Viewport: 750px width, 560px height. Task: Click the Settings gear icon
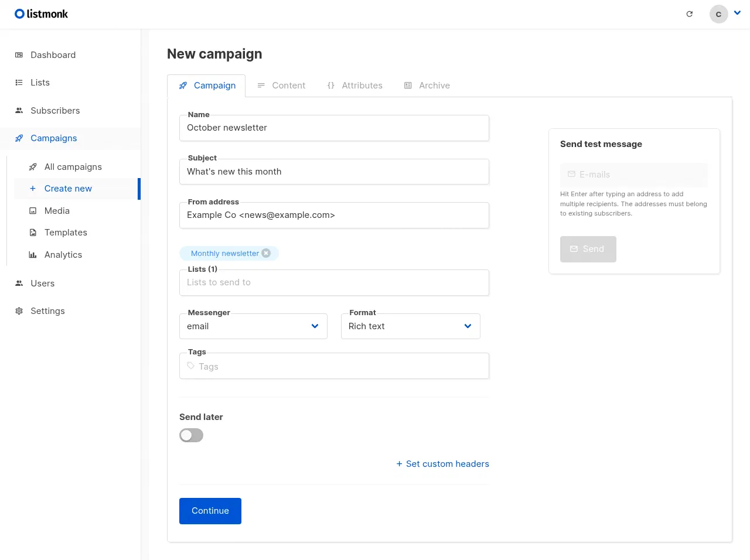(19, 311)
